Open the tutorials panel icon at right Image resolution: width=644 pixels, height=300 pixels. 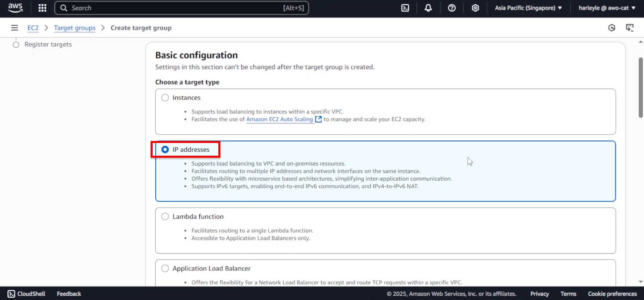630,28
